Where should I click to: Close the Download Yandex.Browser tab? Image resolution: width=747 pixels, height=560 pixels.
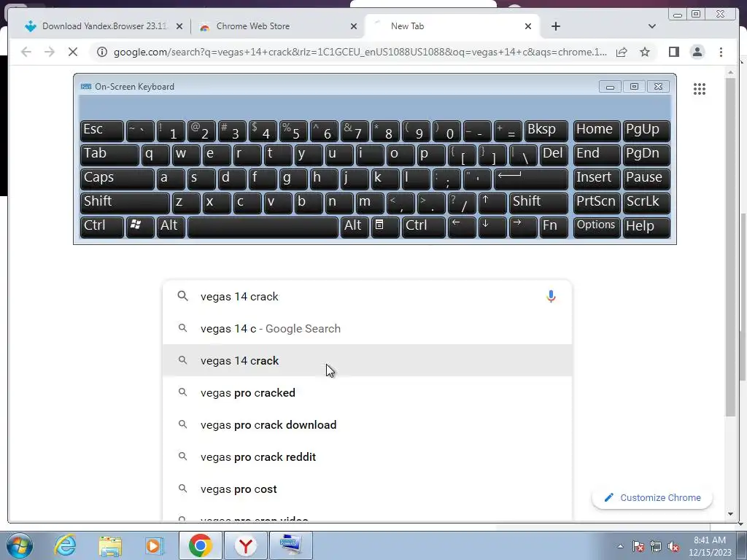tap(179, 26)
